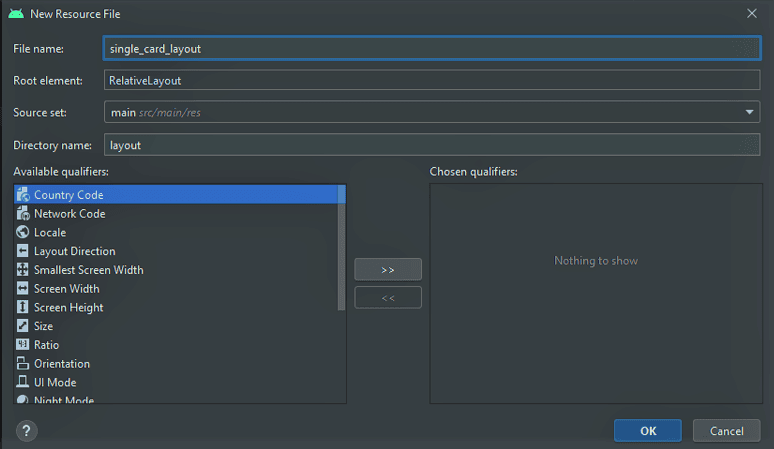Image resolution: width=774 pixels, height=449 pixels.
Task: Click the Orientation qualifier icon
Action: coord(23,364)
